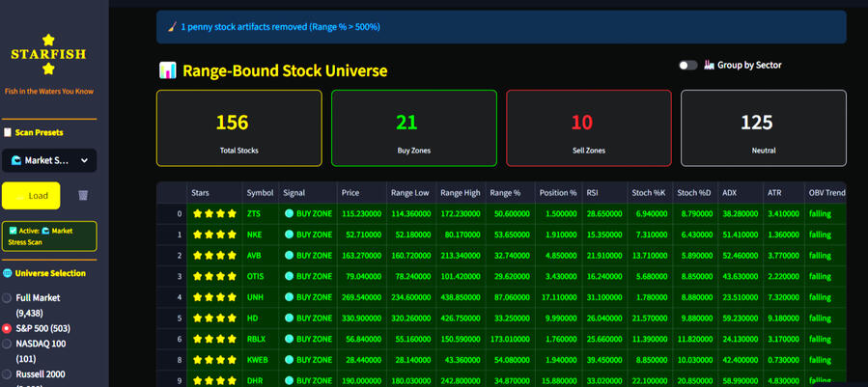Select the Full Market radio option
868x387 pixels.
(x=8, y=298)
